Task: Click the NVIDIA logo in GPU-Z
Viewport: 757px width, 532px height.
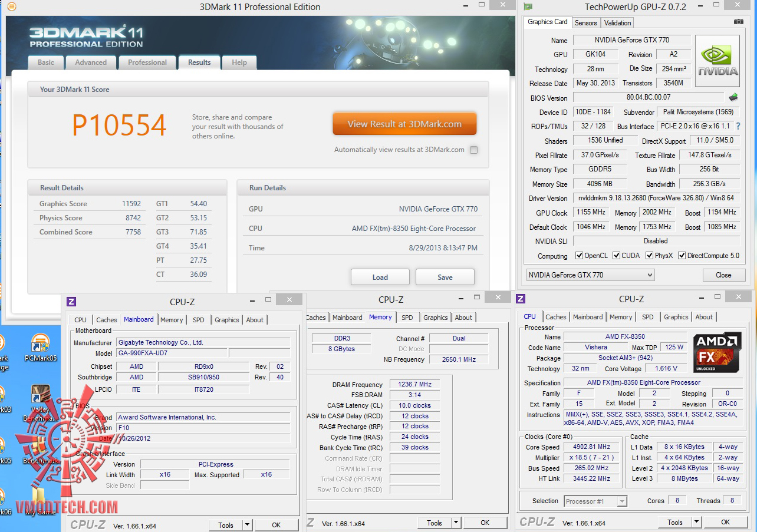Action: (x=717, y=61)
